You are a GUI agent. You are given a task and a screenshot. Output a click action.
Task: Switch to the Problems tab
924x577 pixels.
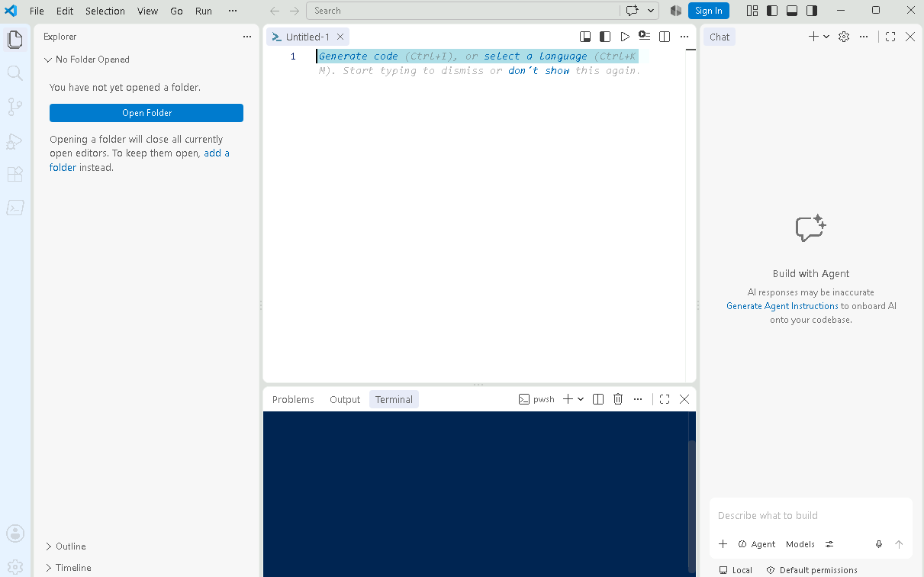pos(293,399)
